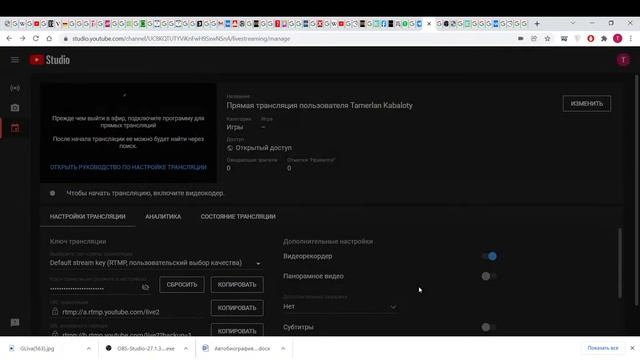Image resolution: width=640 pixels, height=360 pixels.
Task: Open the Chrome profile avatar
Action: coord(618,38)
